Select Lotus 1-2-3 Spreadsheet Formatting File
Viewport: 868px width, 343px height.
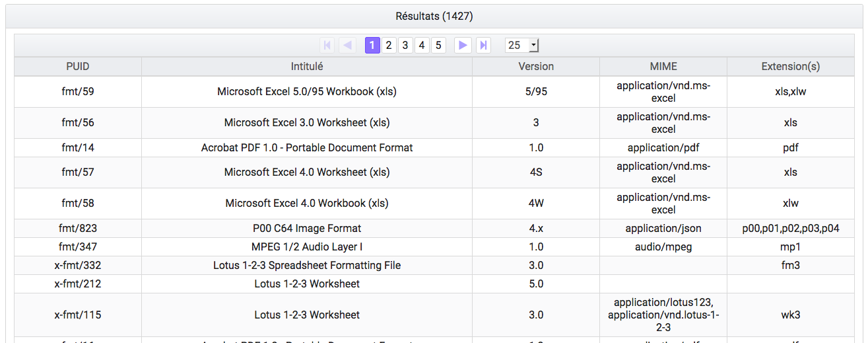pos(307,266)
